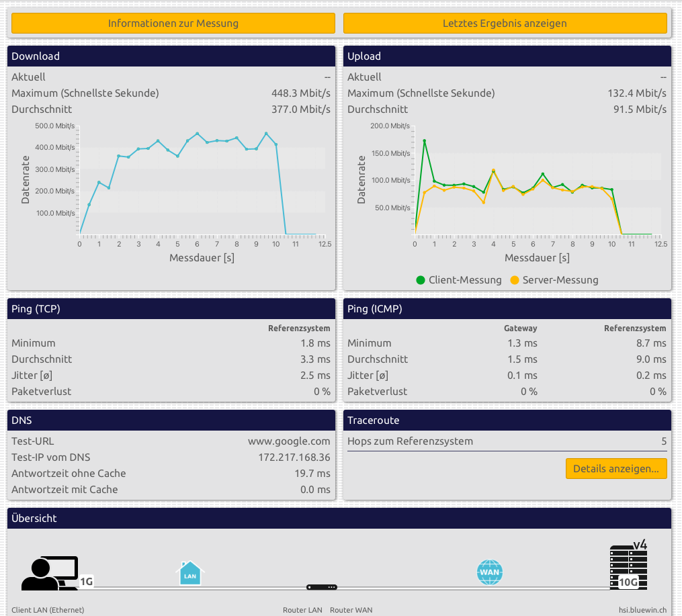Click Test-IP value 172.217.168.36
The height and width of the screenshot is (616, 682).
pyautogui.click(x=294, y=457)
